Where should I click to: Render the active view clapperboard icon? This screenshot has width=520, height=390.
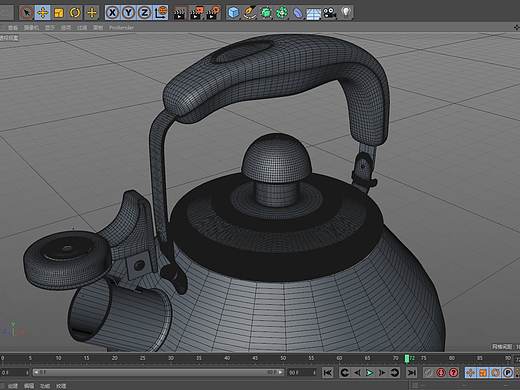(x=180, y=13)
